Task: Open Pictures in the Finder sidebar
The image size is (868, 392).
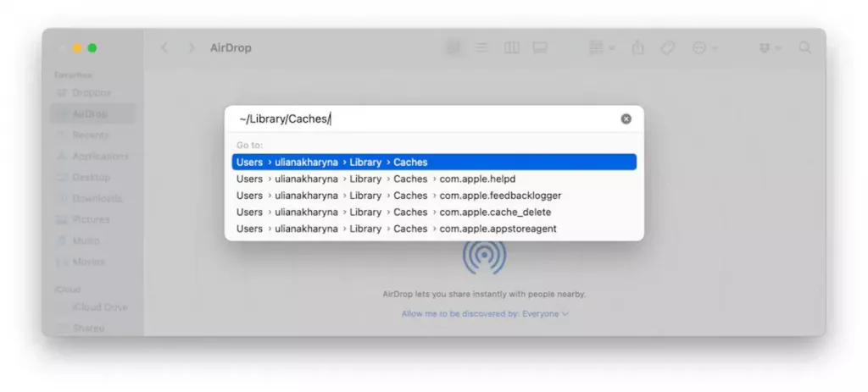Action: tap(92, 219)
